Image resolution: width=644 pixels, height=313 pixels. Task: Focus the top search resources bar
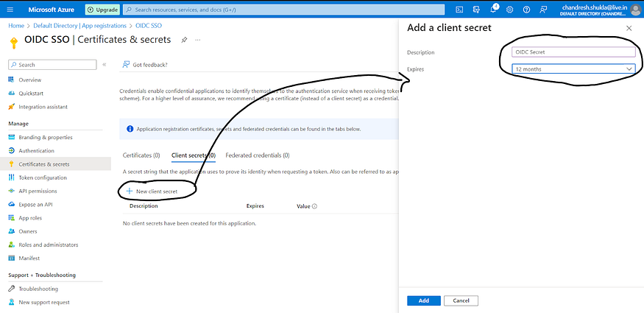click(284, 10)
